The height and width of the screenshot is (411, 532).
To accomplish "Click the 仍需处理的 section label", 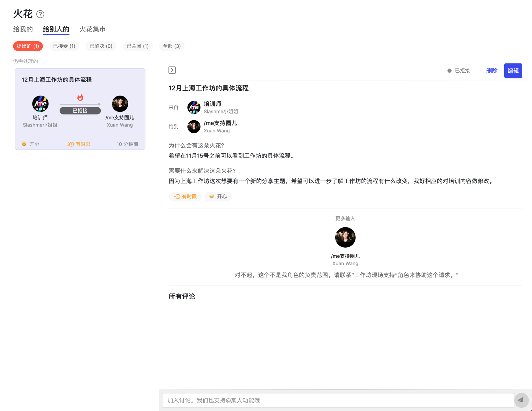I will pyautogui.click(x=25, y=61).
